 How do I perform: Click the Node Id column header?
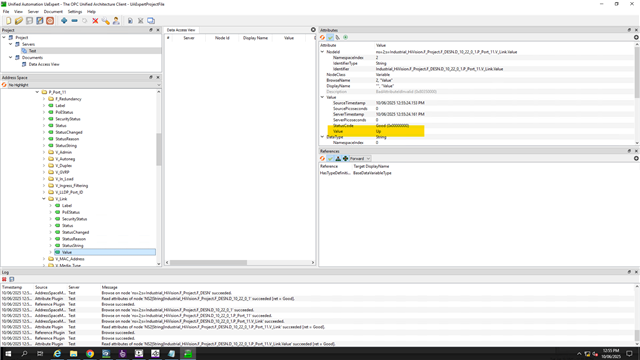222,38
